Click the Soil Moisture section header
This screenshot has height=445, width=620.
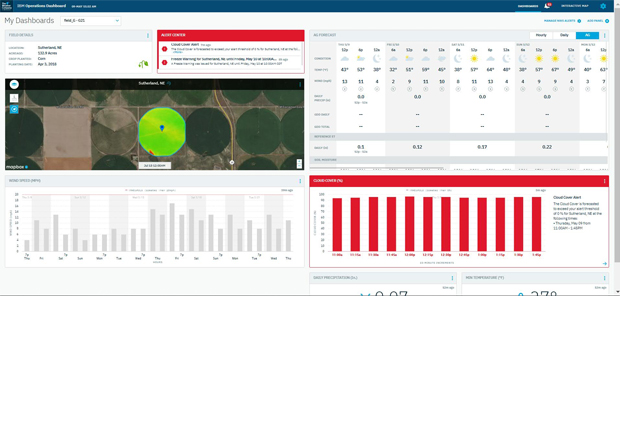(459, 160)
